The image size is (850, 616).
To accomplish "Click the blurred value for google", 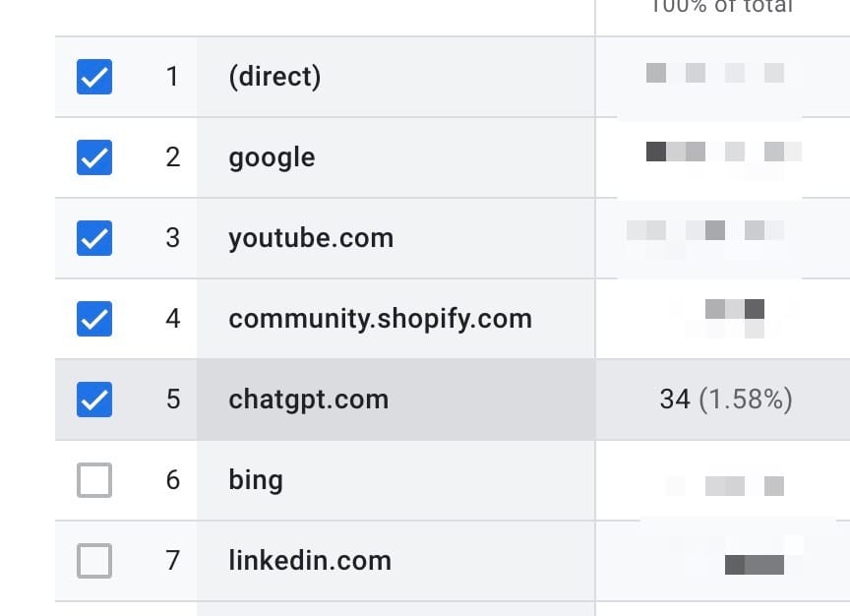I will coord(724,152).
